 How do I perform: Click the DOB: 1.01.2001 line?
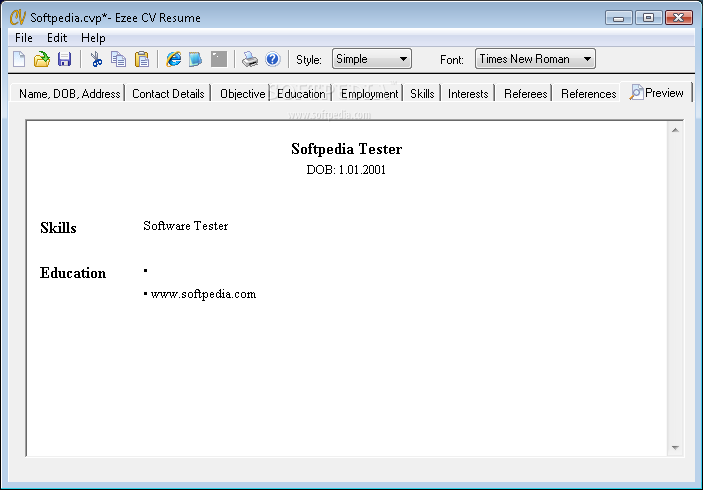pyautogui.click(x=346, y=170)
